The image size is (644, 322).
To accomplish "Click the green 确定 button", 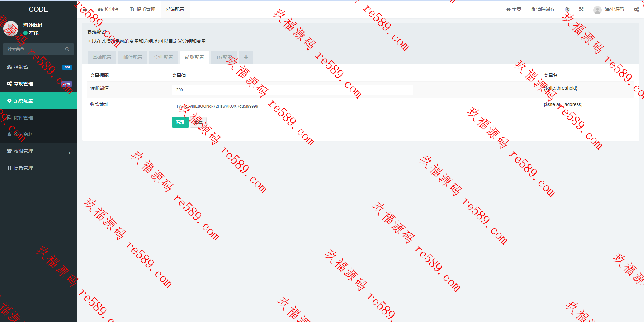I will (x=180, y=122).
